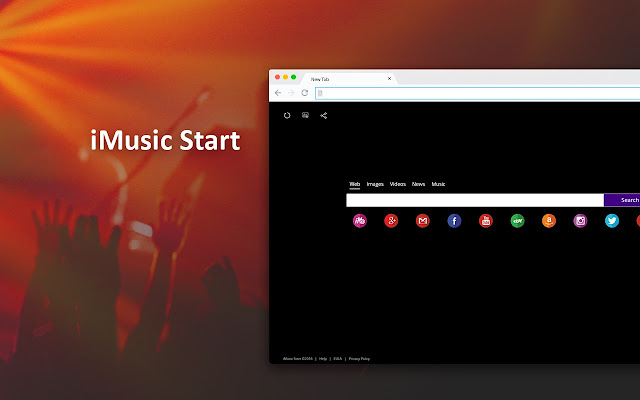The width and height of the screenshot is (640, 400).
Task: Focus the white search input field
Action: tap(475, 200)
